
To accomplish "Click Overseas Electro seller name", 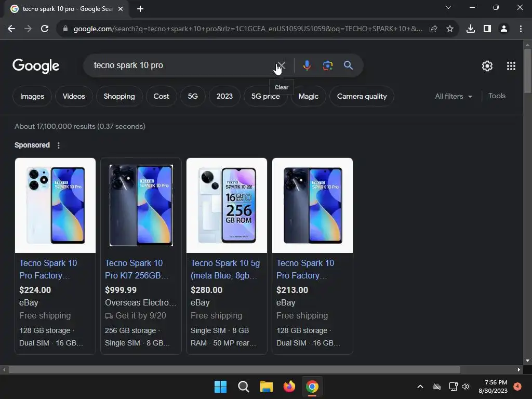I will pyautogui.click(x=140, y=302).
